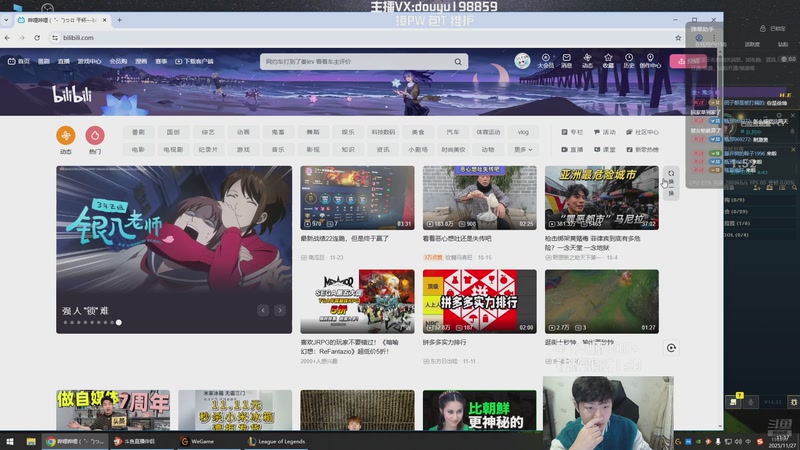Open new browser tab plus button
Viewport: 800px width, 450px height.
pyautogui.click(x=119, y=20)
